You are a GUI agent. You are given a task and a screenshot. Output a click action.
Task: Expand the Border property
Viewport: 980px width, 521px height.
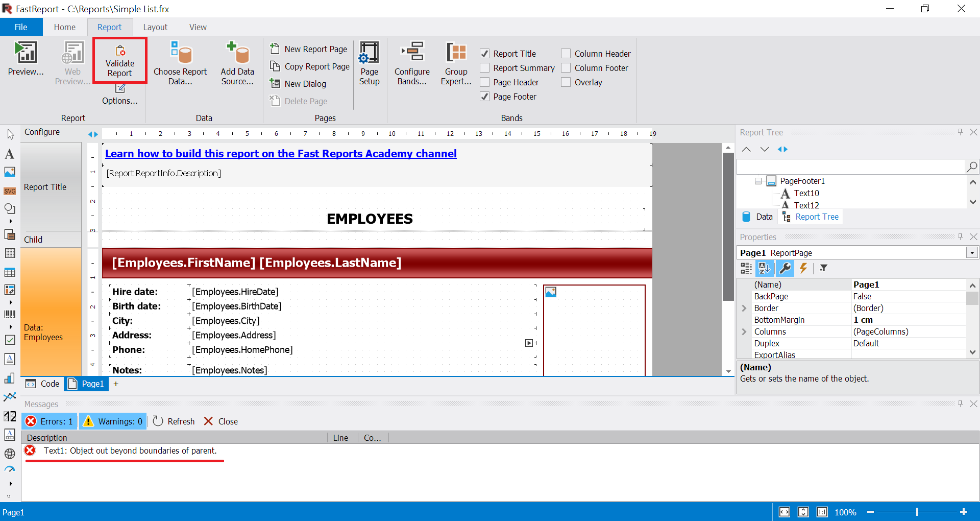tap(744, 308)
